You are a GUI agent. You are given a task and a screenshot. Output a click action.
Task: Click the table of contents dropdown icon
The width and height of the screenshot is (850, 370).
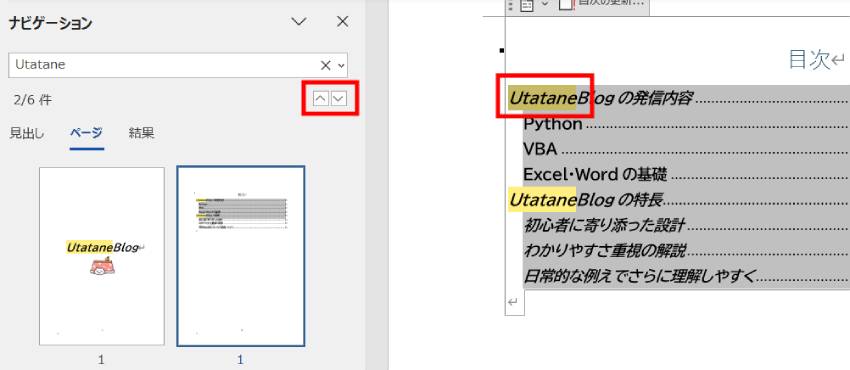click(527, 4)
